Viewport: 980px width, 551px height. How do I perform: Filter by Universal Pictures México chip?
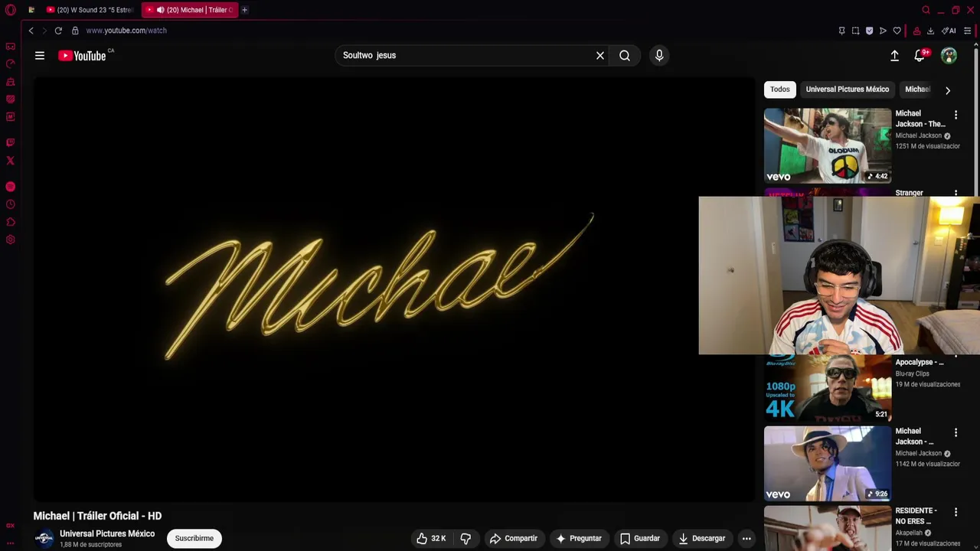(x=848, y=90)
